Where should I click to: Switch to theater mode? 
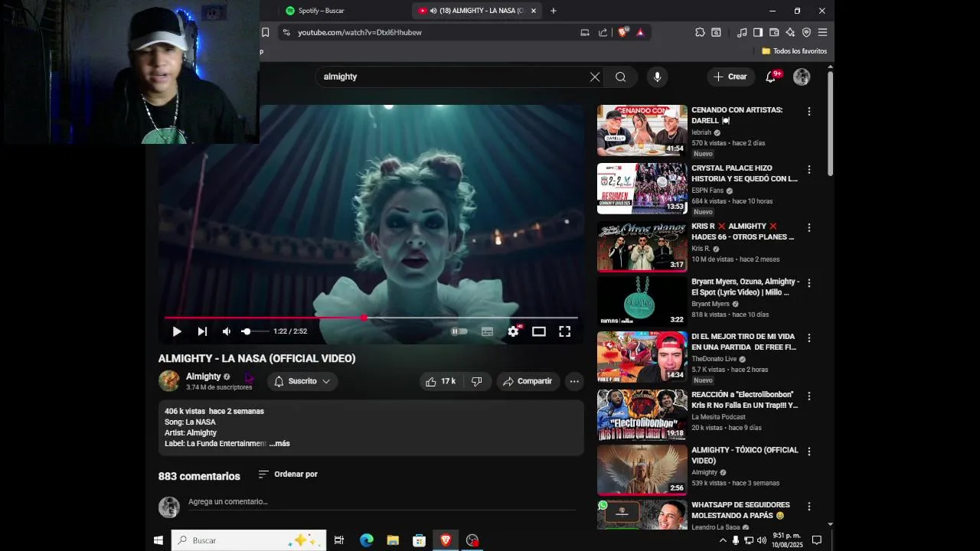[539, 331]
